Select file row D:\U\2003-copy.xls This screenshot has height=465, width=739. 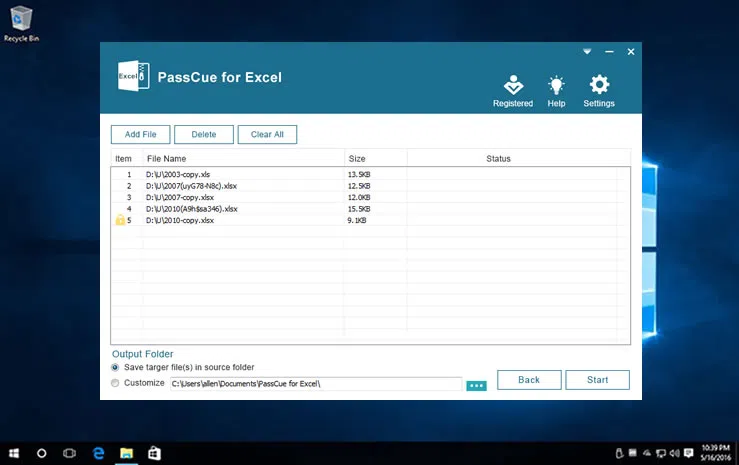coord(370,174)
